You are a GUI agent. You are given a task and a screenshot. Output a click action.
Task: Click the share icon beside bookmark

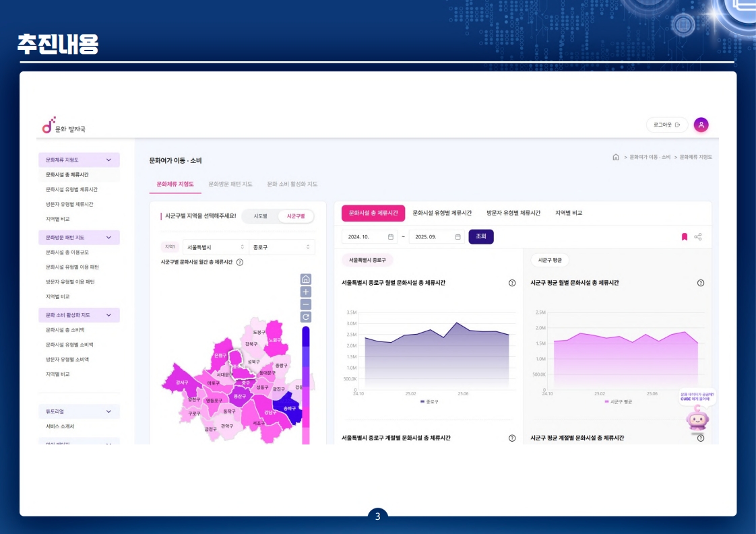coord(698,237)
